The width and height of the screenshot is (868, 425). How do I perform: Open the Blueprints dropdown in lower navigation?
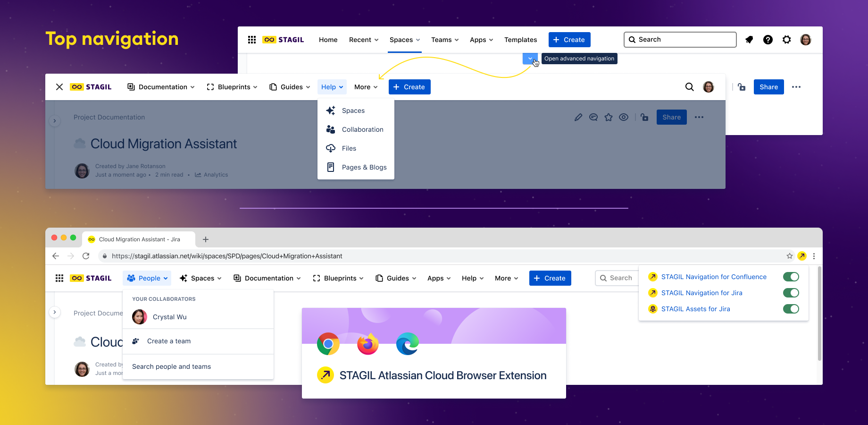click(338, 278)
